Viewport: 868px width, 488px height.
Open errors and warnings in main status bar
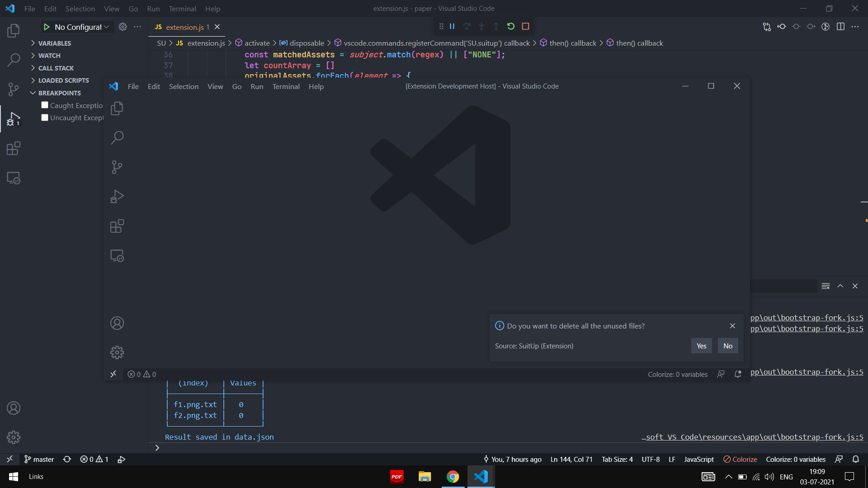pyautogui.click(x=94, y=459)
